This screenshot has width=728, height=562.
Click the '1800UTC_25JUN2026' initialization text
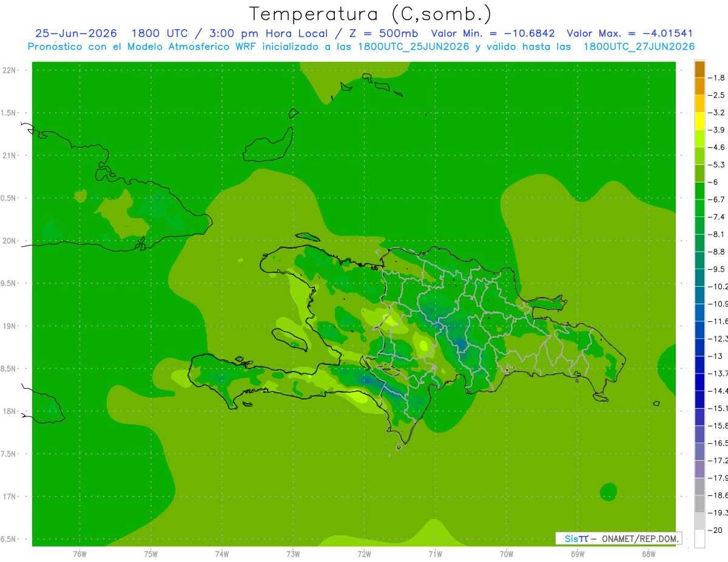pyautogui.click(x=414, y=47)
